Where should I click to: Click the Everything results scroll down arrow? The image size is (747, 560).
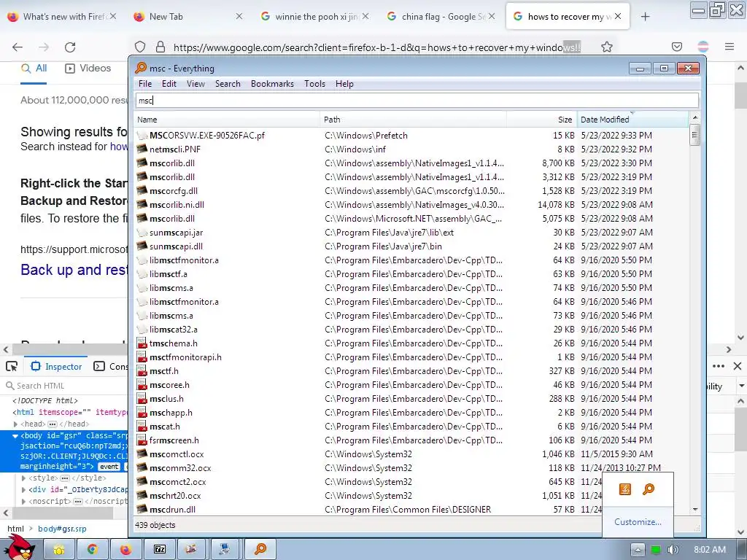pos(694,509)
